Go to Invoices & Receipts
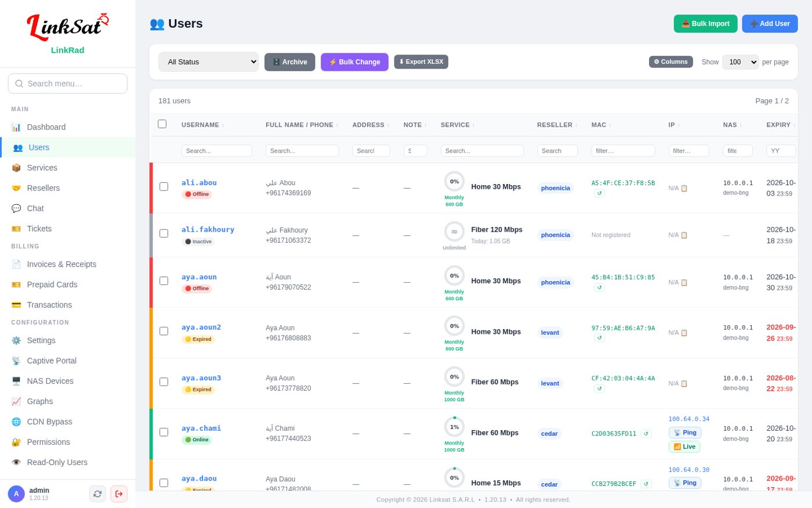This screenshot has height=508, width=812. coord(68,264)
